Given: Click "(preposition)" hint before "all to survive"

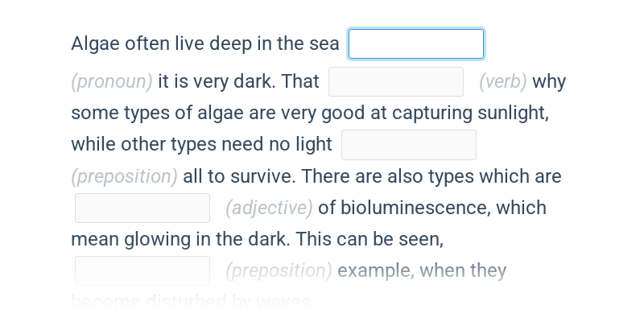Looking at the screenshot, I should coord(125,176).
